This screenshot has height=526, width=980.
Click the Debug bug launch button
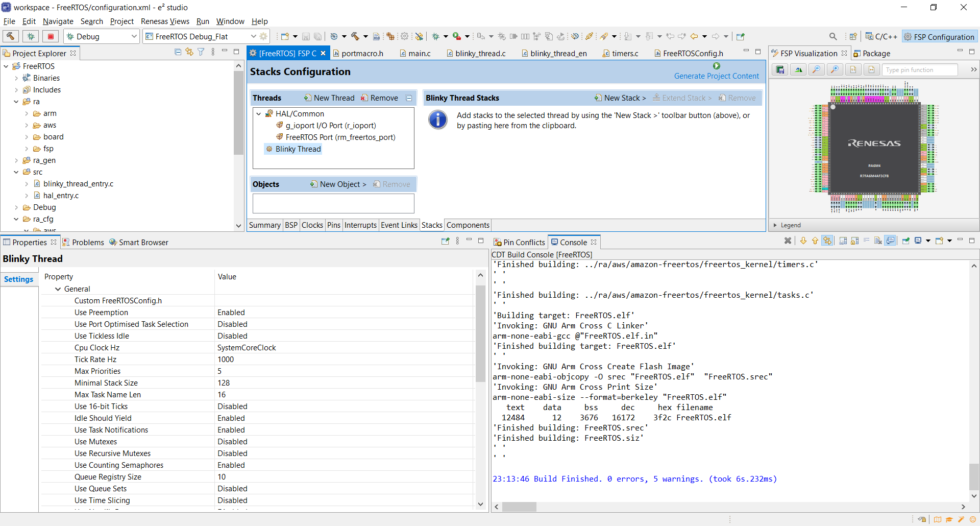[31, 36]
